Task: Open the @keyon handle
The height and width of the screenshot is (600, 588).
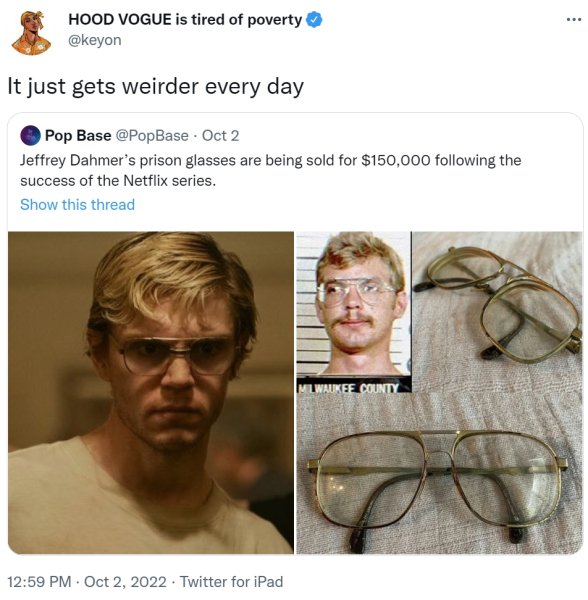Action: pos(94,40)
